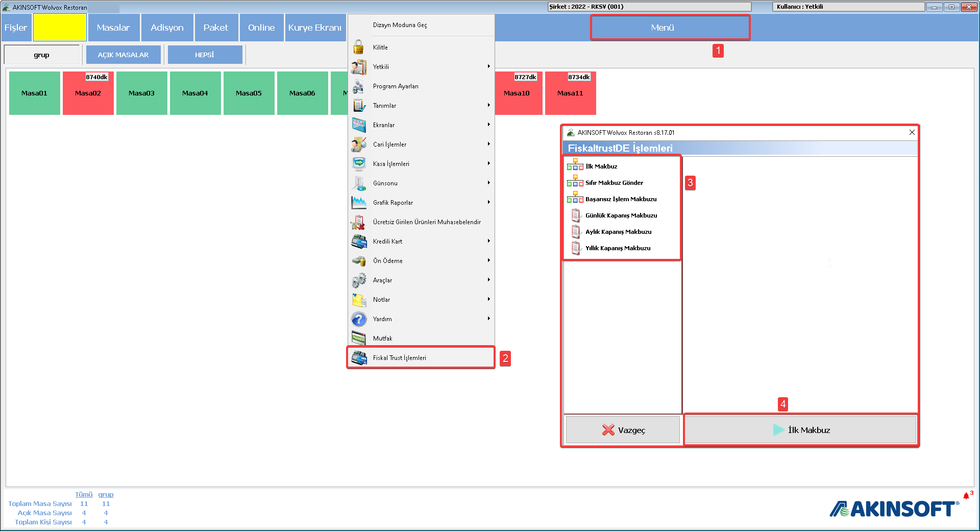Click the grup summary link
This screenshot has width=980, height=531.
pyautogui.click(x=106, y=494)
